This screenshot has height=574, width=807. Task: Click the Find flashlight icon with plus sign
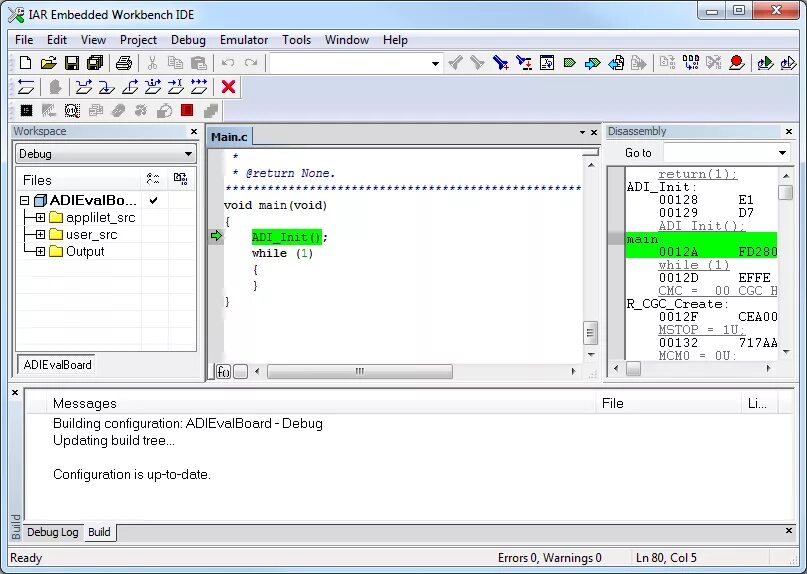(500, 63)
